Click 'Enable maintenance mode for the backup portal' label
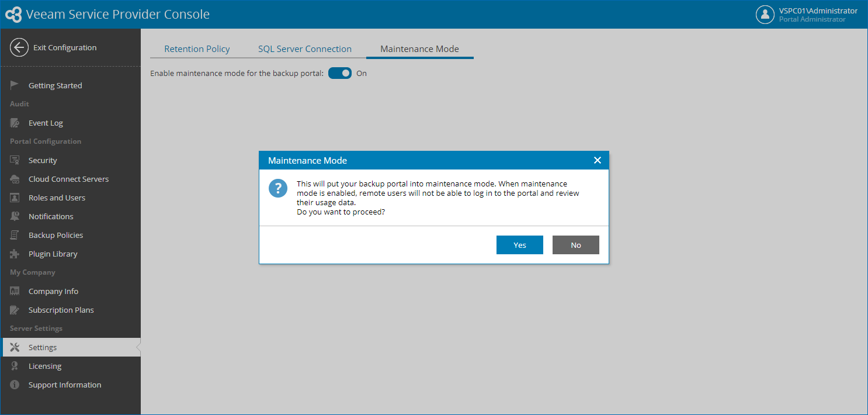The image size is (868, 415). [x=237, y=74]
